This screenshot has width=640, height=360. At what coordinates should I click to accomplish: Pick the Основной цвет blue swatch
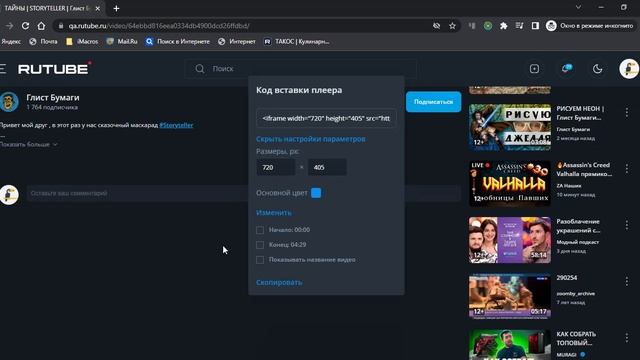pos(316,193)
